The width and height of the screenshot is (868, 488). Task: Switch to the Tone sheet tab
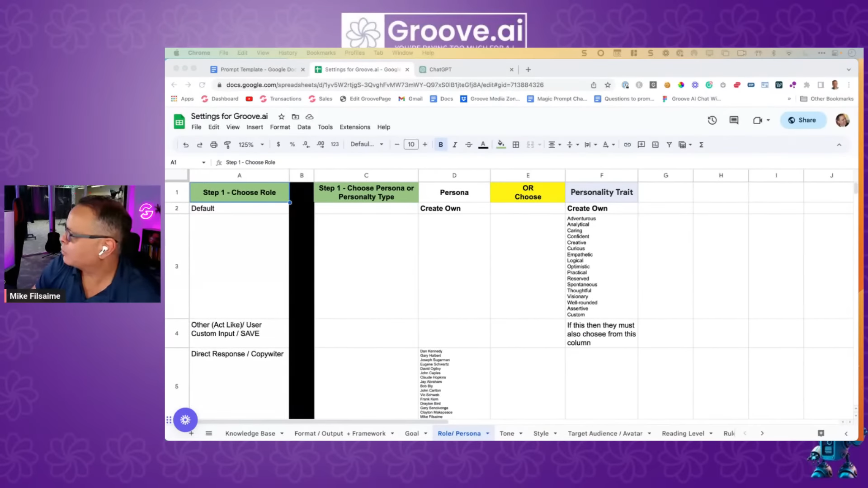click(507, 433)
